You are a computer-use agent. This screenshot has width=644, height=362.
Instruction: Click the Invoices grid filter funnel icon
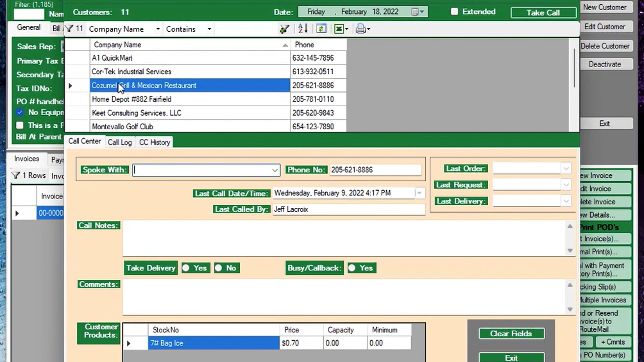click(15, 175)
